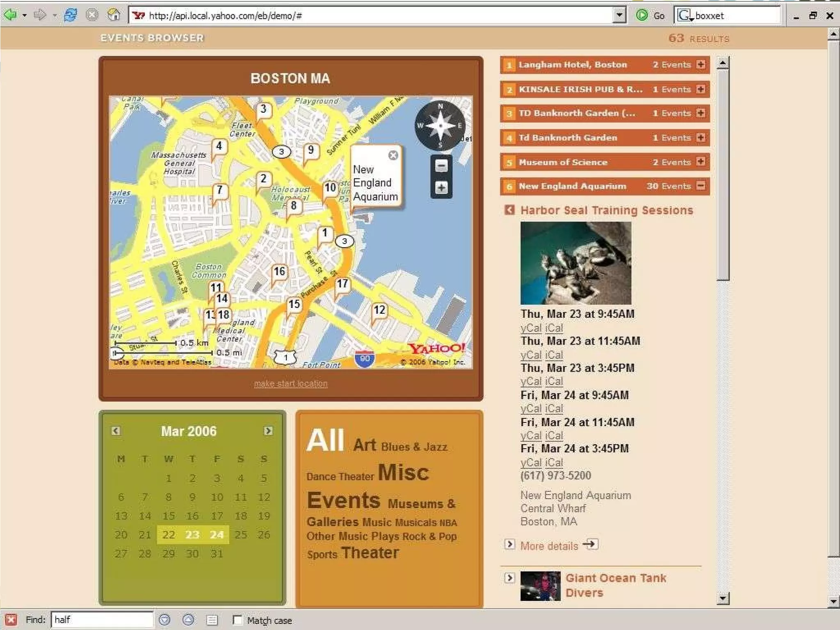Click the browser refresh icon
This screenshot has width=840, height=630.
71,15
